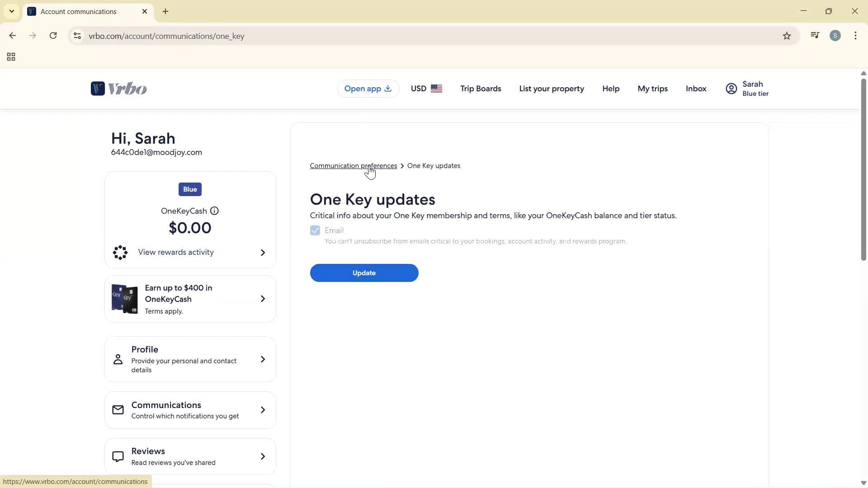The height and width of the screenshot is (488, 868).
Task: View site information icon in address bar
Action: click(x=77, y=36)
